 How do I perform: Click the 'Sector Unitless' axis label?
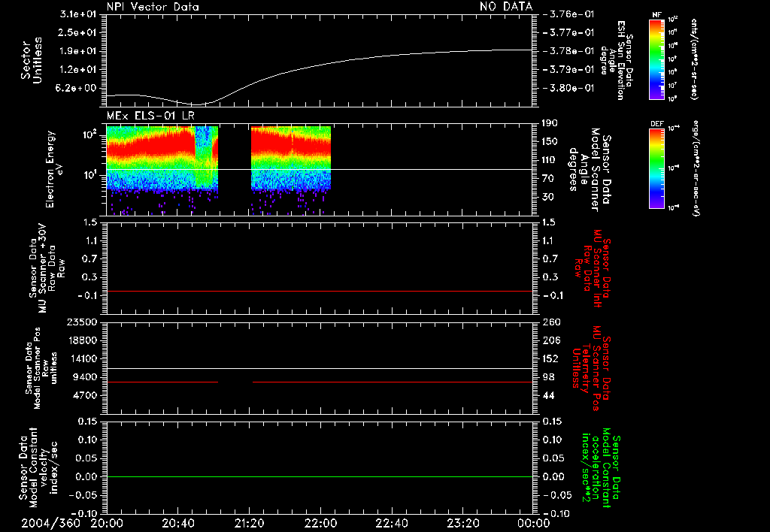point(31,60)
